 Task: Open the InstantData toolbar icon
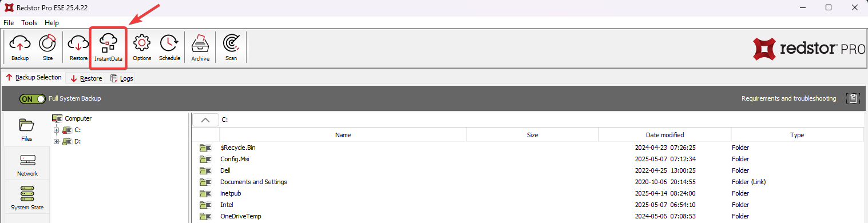[108, 47]
